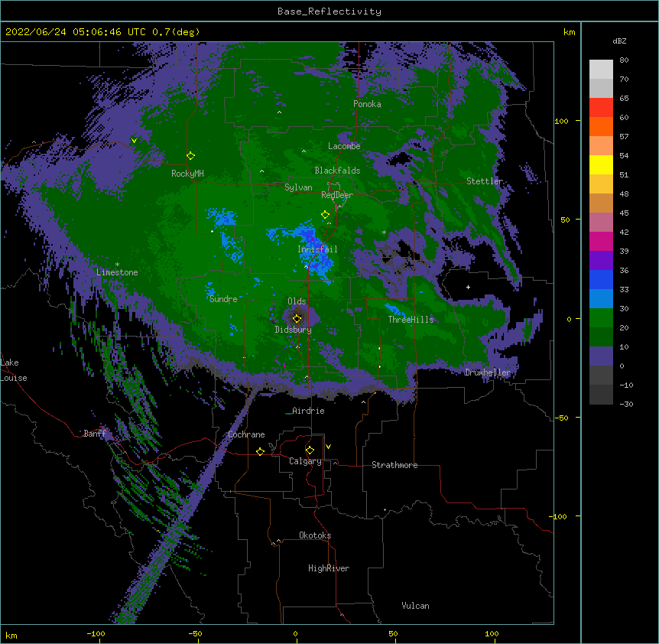Click the yellow diamond marker below RedDeer

pyautogui.click(x=325, y=215)
